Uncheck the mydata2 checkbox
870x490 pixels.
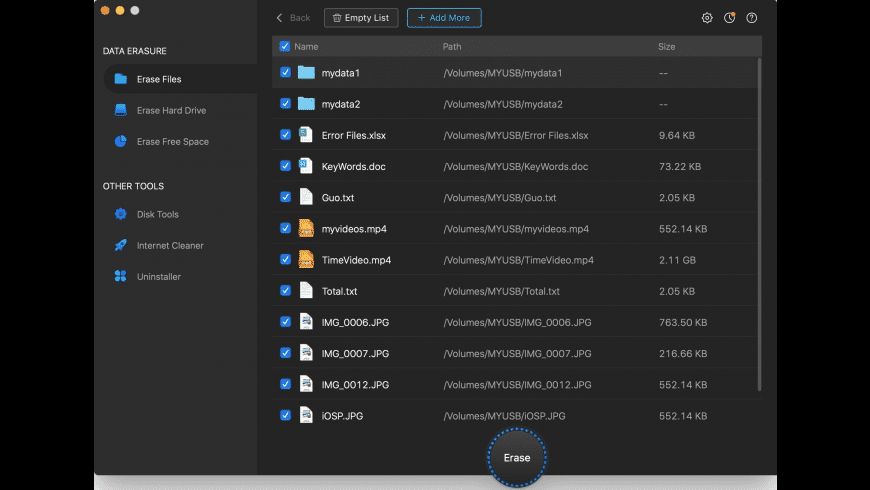[x=285, y=103]
